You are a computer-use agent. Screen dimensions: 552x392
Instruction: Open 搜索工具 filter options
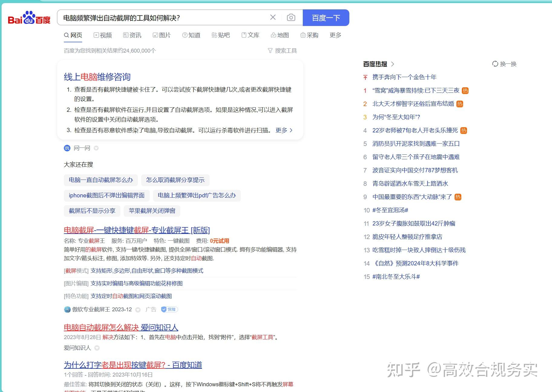tap(282, 50)
